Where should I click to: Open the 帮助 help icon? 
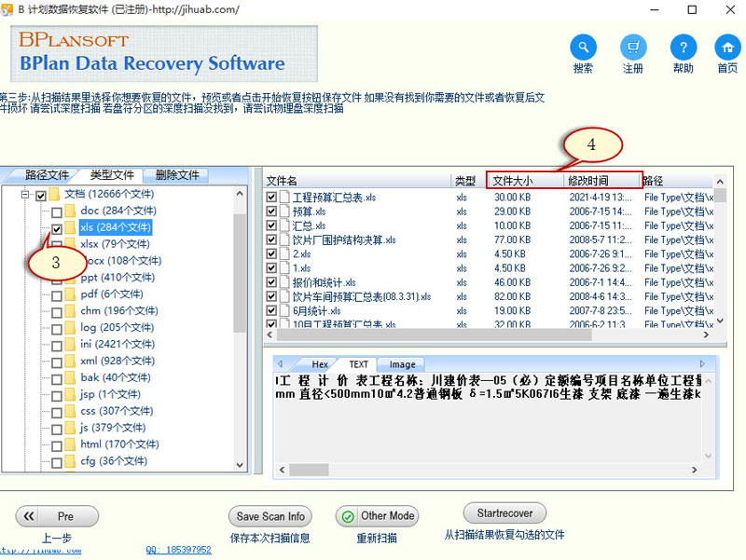click(x=684, y=48)
